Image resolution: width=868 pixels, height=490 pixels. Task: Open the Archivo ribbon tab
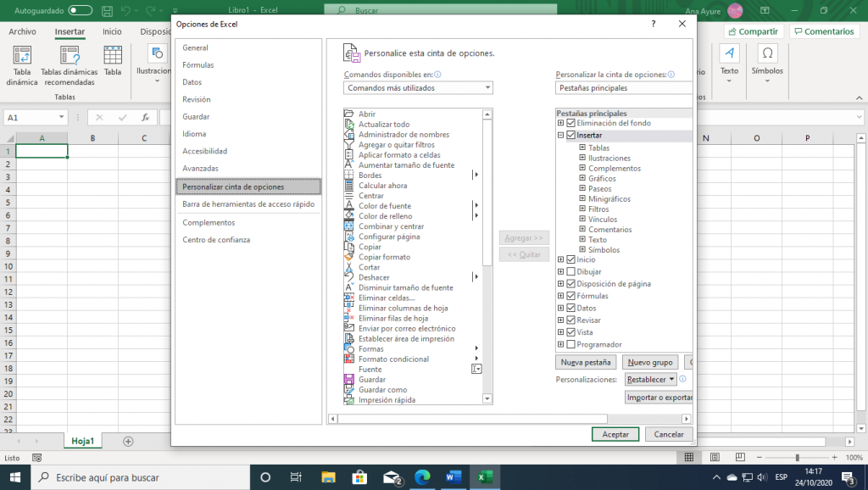22,31
